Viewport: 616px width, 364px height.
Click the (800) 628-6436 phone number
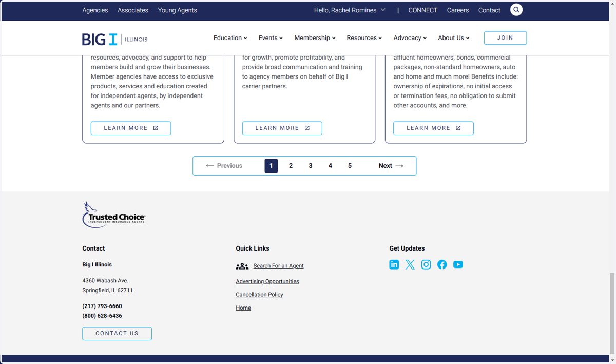[x=102, y=316]
